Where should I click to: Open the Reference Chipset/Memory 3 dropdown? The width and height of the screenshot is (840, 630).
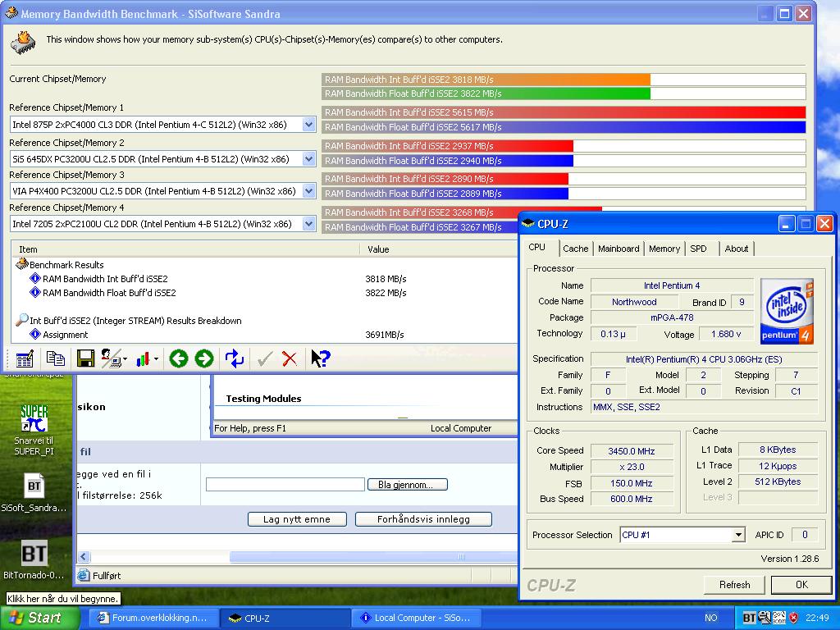pos(308,190)
